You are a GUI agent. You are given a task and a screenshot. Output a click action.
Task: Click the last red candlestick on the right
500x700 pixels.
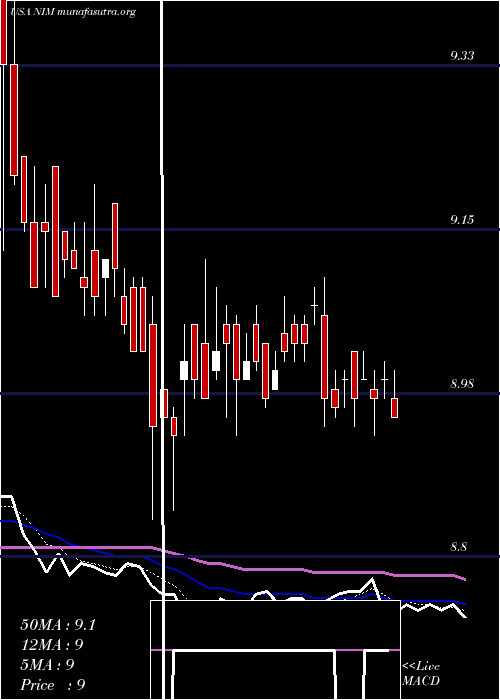(x=394, y=408)
